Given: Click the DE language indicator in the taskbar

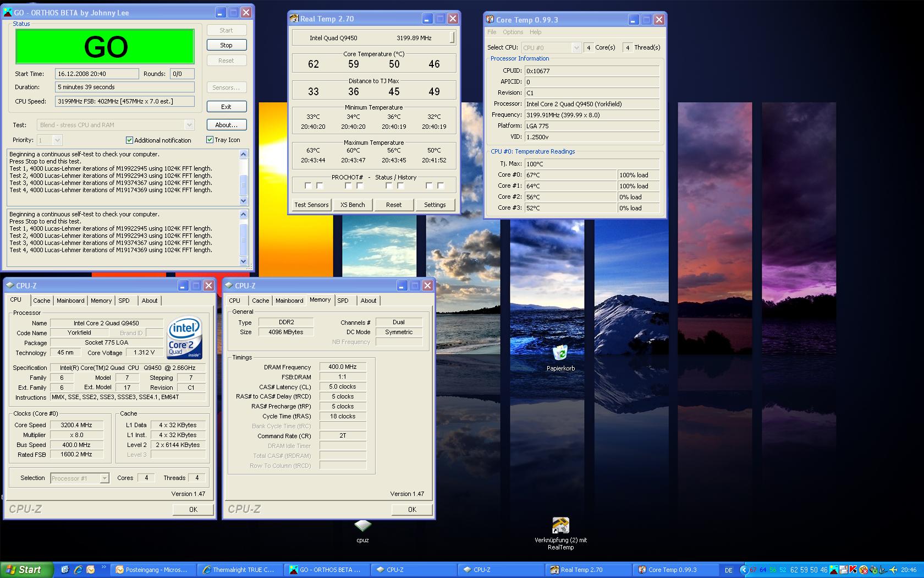Looking at the screenshot, I should tap(729, 570).
